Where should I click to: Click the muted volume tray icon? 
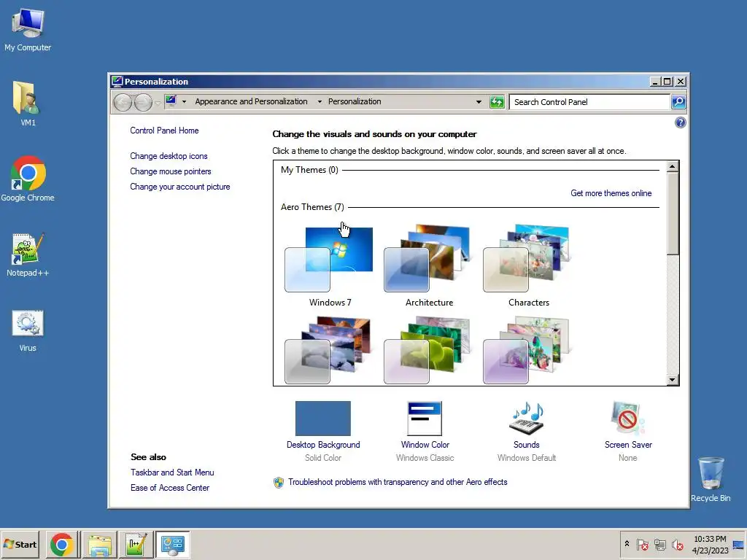tap(677, 544)
